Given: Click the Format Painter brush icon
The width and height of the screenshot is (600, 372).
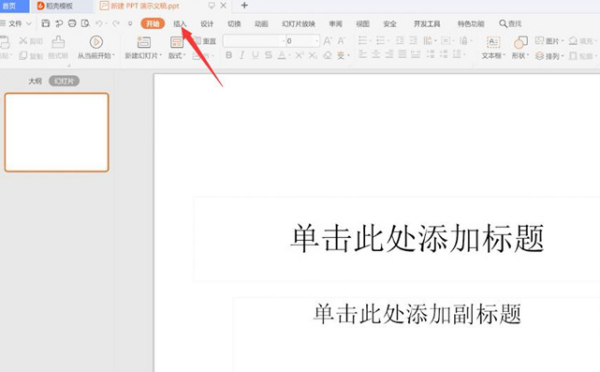Looking at the screenshot, I should point(58,41).
